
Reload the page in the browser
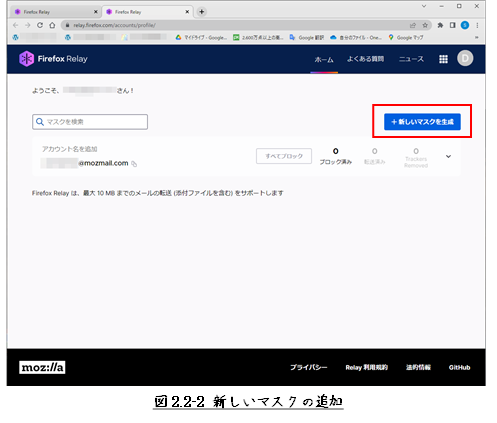pos(40,25)
